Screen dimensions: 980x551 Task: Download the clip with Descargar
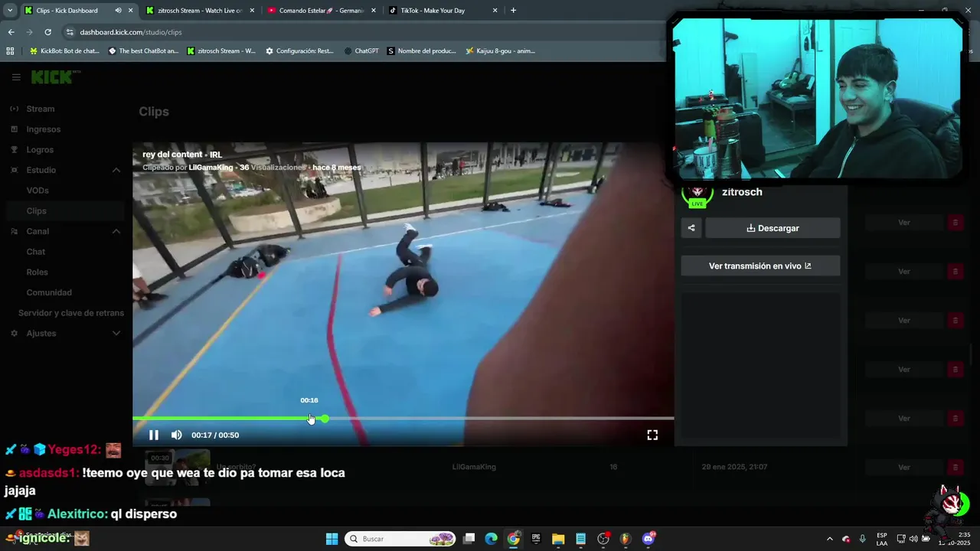pos(773,228)
